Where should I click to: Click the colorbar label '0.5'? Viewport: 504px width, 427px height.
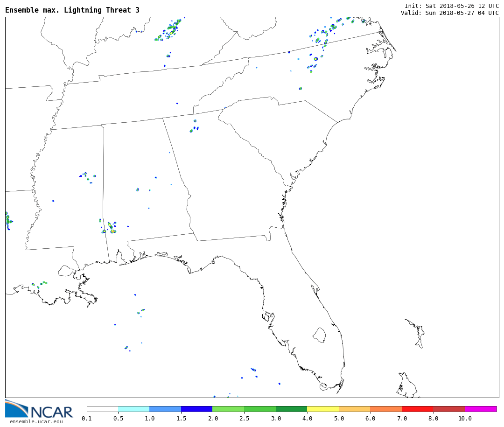pos(118,418)
